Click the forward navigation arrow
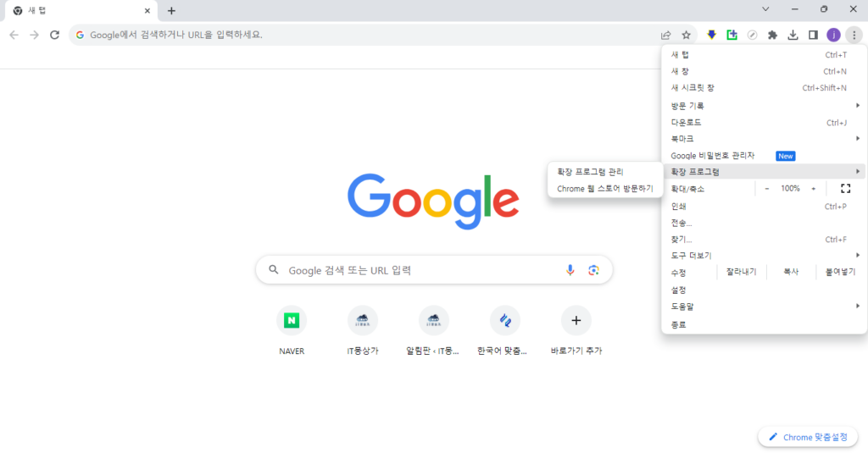This screenshot has width=868, height=453. (34, 35)
